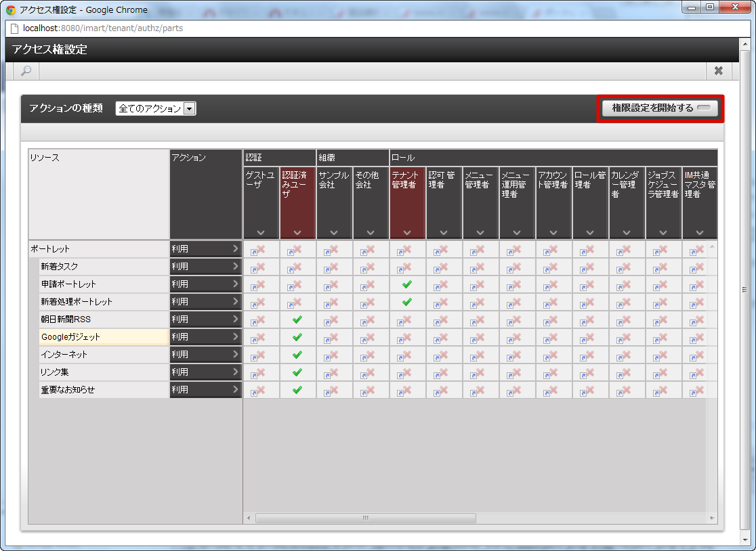The image size is (756, 551).
Task: Click deny icon for 朝日新聞RSS 認可管理者
Action: pyautogui.click(x=441, y=320)
